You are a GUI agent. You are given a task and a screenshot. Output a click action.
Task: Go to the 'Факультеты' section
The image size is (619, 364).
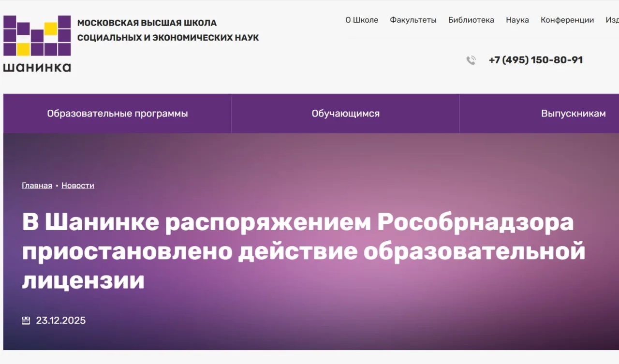[413, 20]
